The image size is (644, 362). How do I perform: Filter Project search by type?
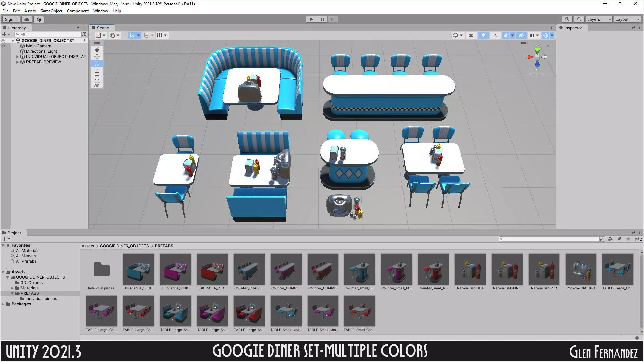pyautogui.click(x=610, y=239)
